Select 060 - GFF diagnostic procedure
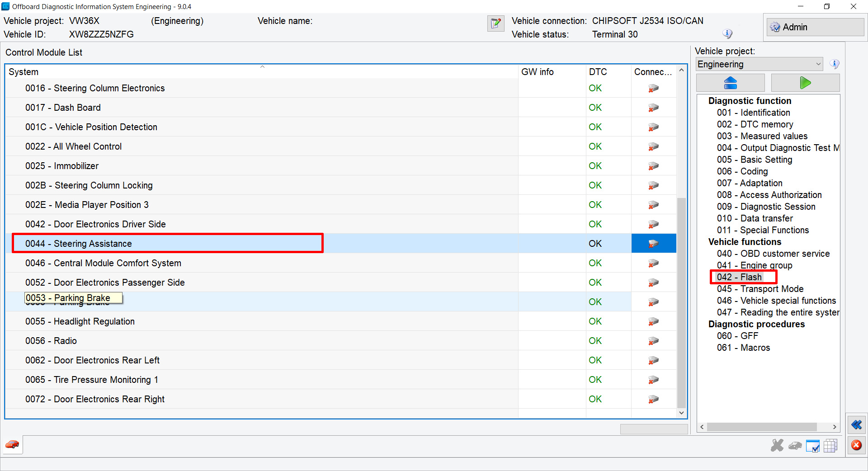The image size is (868, 471). click(x=737, y=336)
